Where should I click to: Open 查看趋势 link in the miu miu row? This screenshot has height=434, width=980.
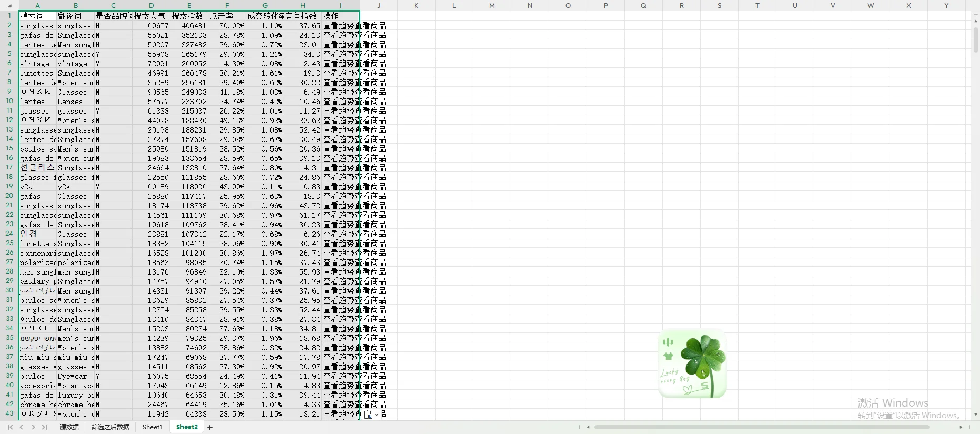(339, 357)
